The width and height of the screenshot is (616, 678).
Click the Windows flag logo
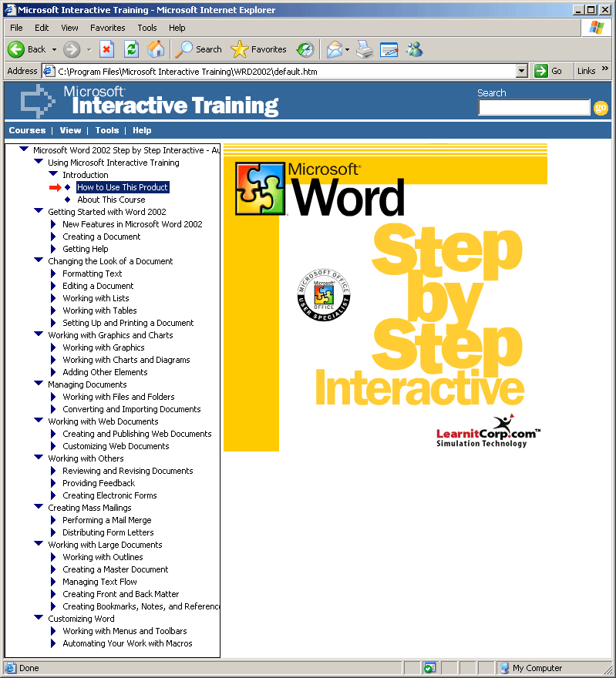(x=597, y=27)
